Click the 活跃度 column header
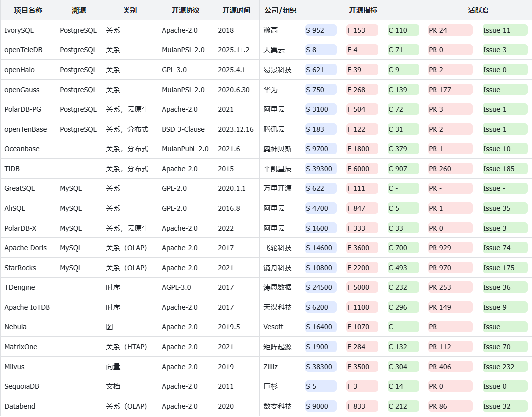Screen dimensions: 532x417 pos(479,10)
